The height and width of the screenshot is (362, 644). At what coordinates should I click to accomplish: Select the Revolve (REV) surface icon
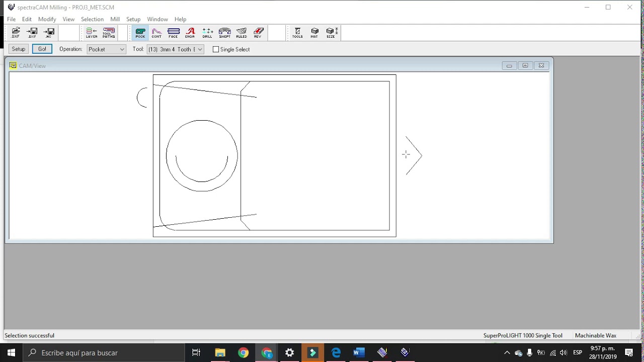tap(258, 33)
